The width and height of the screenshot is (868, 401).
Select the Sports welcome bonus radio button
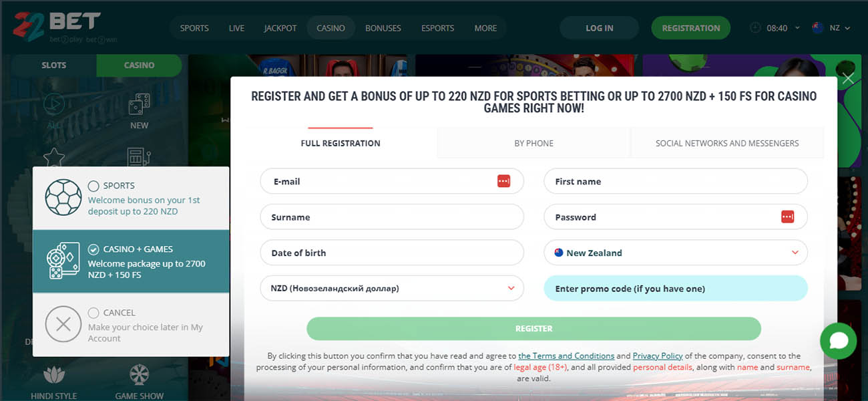point(93,186)
